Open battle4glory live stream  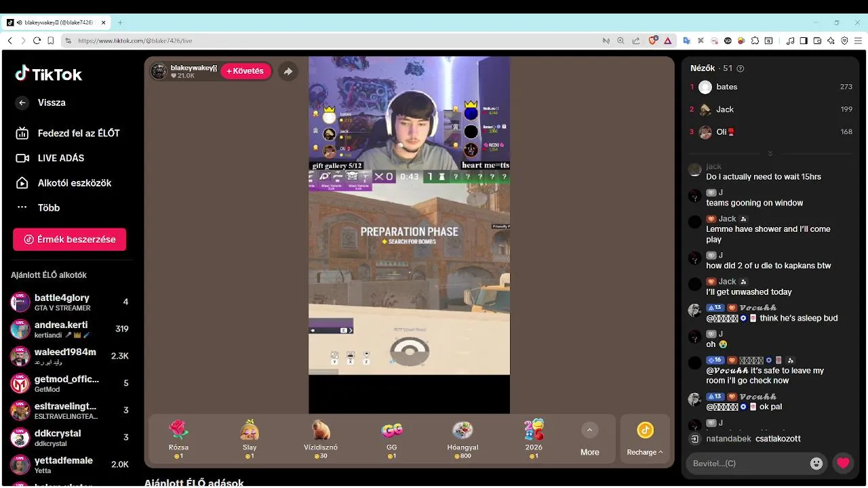pyautogui.click(x=70, y=302)
